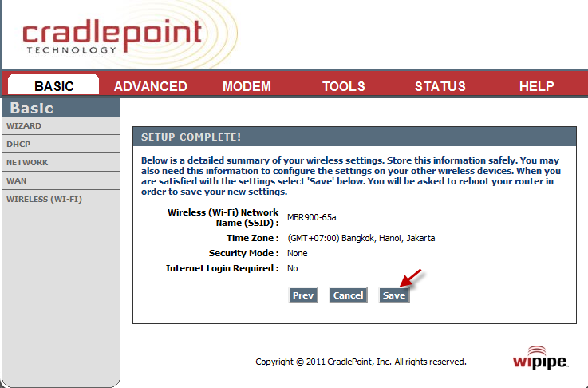Select WIZARD in the Basic sidebar
The image size is (588, 388).
[x=61, y=125]
